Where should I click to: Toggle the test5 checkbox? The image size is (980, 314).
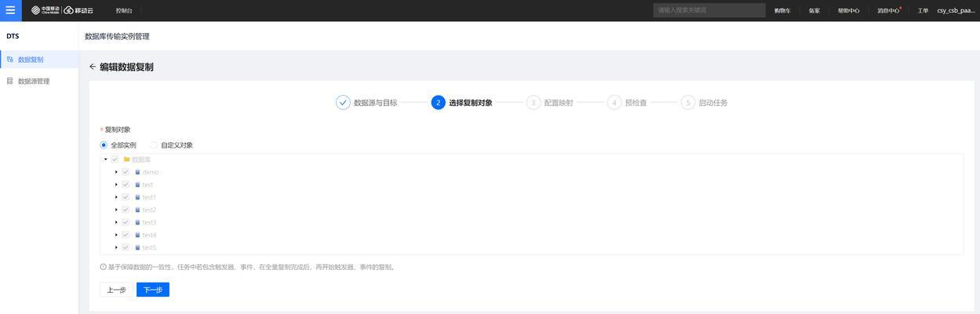126,247
